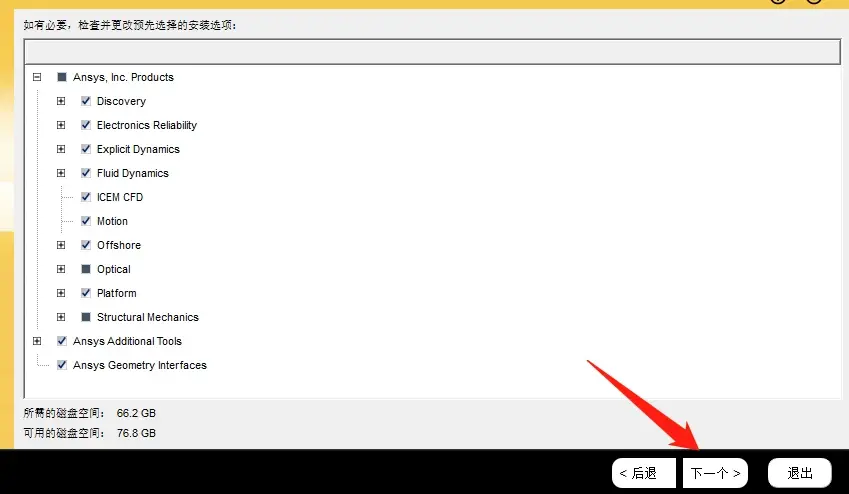Click the 后退 back button
This screenshot has width=849, height=494.
click(x=644, y=473)
